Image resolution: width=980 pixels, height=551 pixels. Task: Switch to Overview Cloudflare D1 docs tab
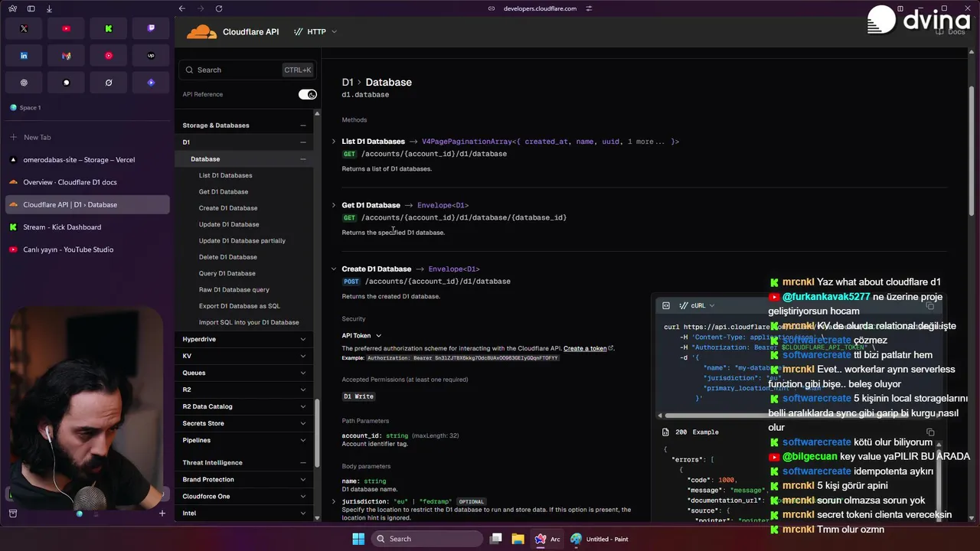pos(87,182)
